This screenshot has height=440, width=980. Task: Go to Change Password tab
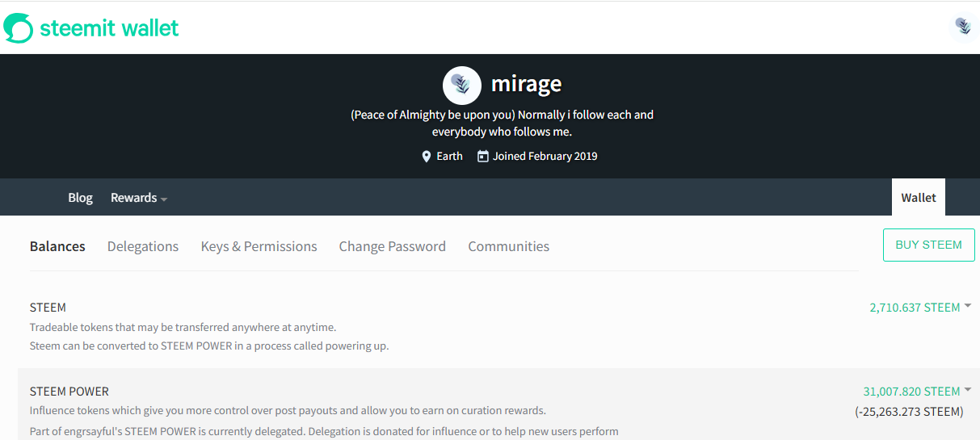[393, 246]
